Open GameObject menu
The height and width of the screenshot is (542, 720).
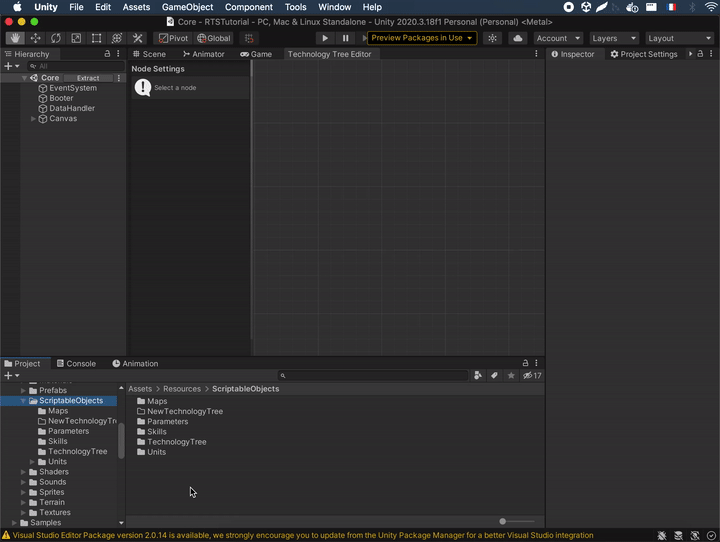pyautogui.click(x=187, y=7)
